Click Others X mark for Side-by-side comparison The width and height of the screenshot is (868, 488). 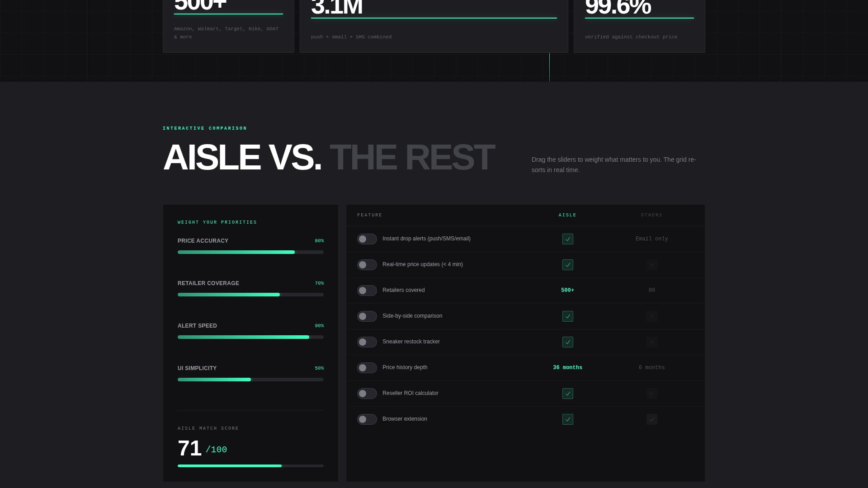click(x=651, y=316)
